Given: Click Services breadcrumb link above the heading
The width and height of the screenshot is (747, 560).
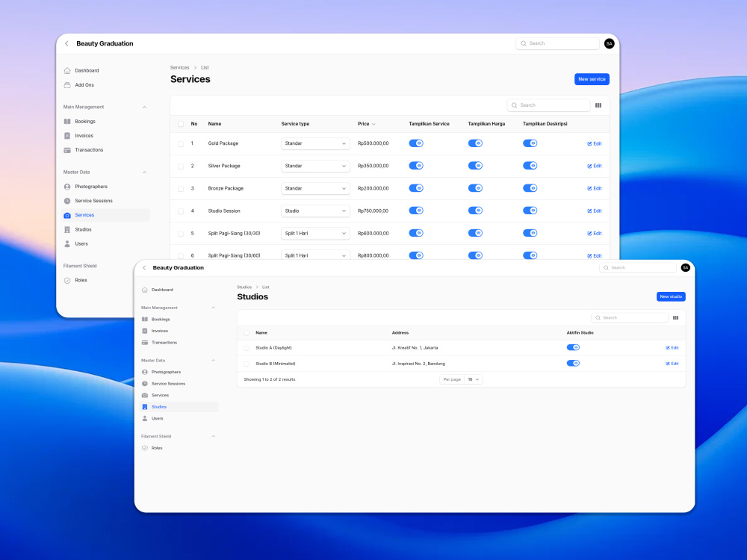Looking at the screenshot, I should click(x=179, y=68).
